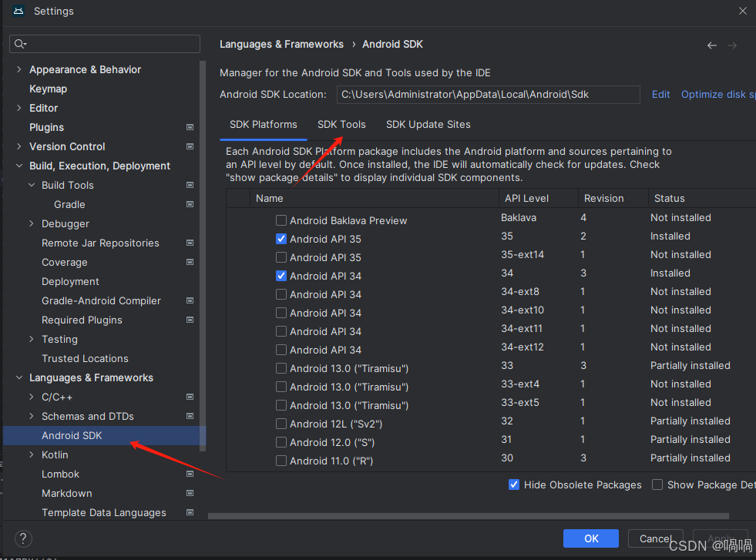Uncheck installed Android API 35 revision 2
The height and width of the screenshot is (560, 756).
281,239
